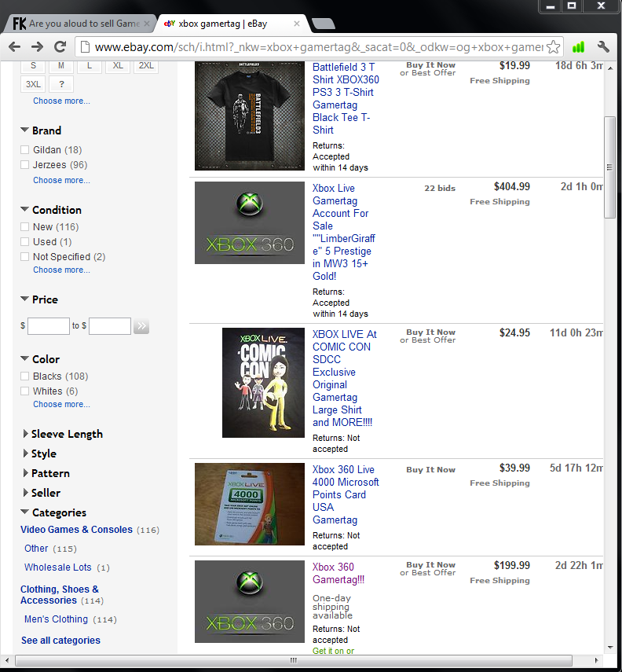622x672 pixels.
Task: Open the 4000 Microsoft Points card image
Action: tap(249, 504)
